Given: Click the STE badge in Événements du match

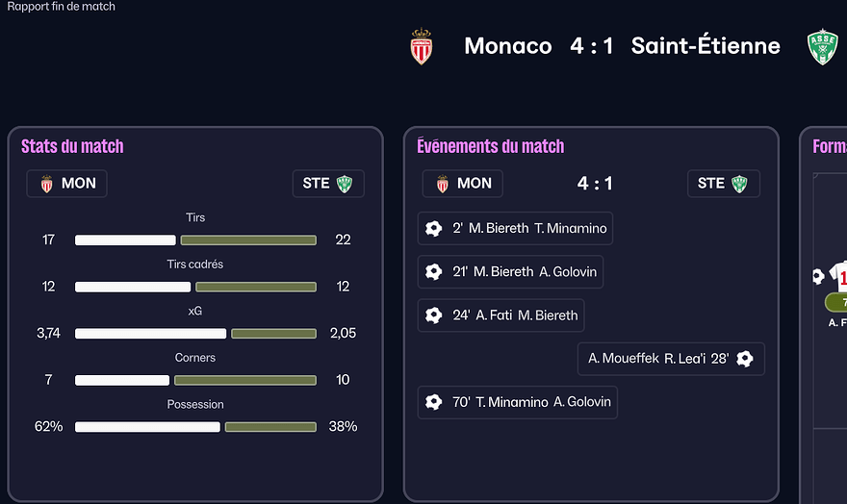Looking at the screenshot, I should coord(724,184).
